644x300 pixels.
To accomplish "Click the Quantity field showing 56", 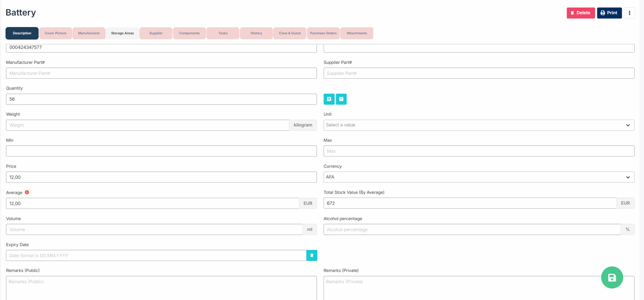I will tap(161, 99).
